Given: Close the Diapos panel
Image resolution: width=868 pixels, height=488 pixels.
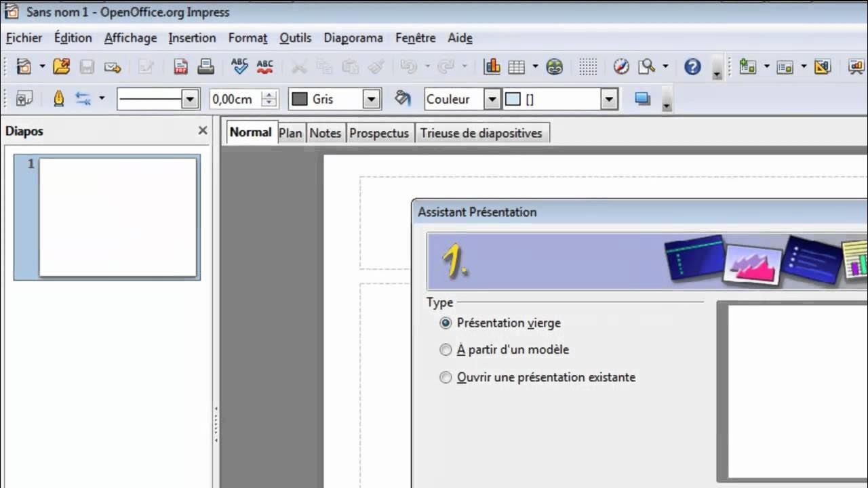Looking at the screenshot, I should (x=203, y=131).
